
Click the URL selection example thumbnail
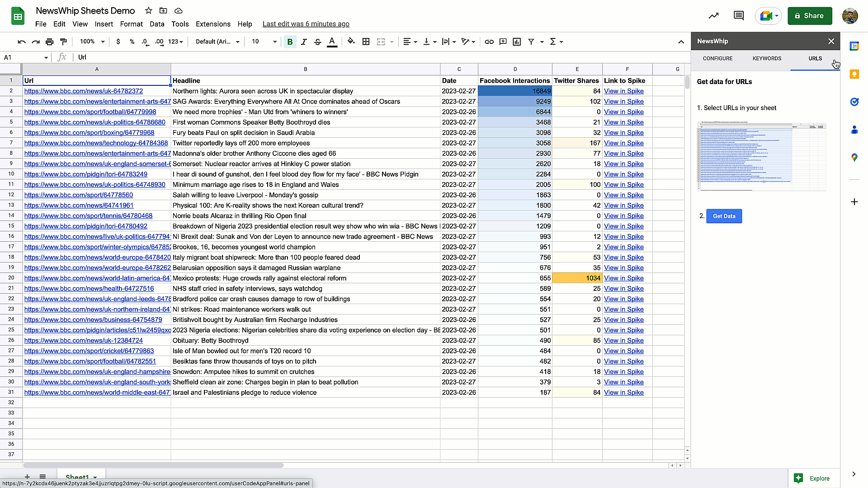762,156
